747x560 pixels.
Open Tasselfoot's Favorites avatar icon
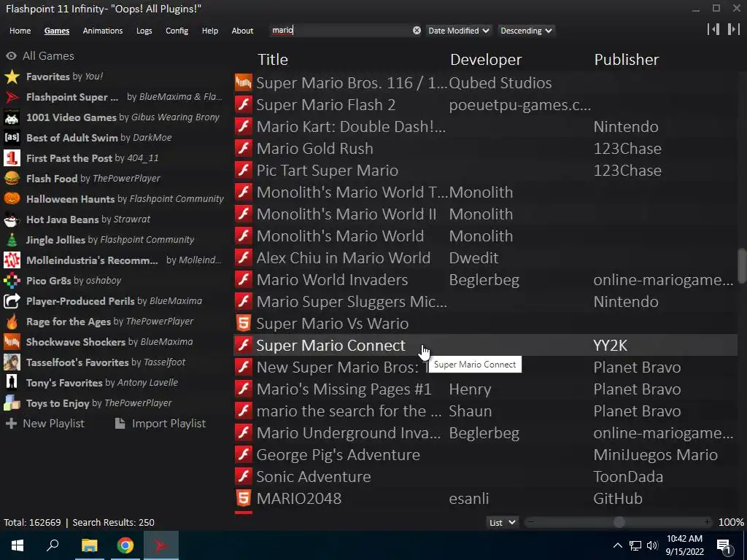(x=12, y=362)
